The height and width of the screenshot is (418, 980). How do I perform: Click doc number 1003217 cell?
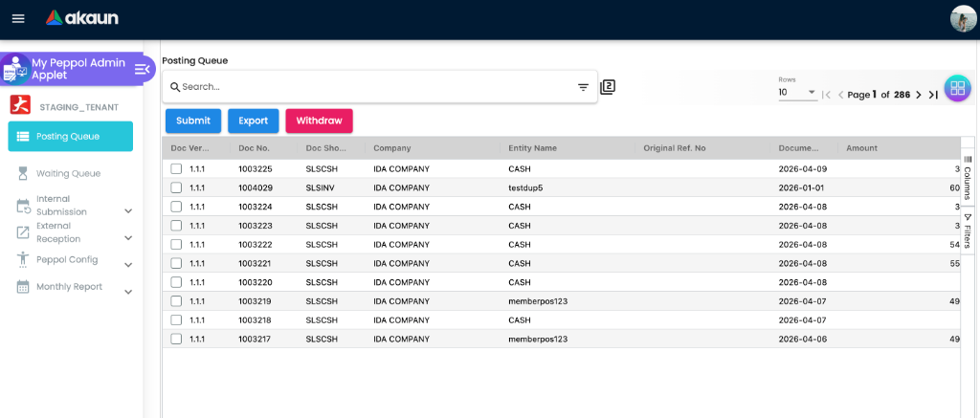tap(255, 340)
